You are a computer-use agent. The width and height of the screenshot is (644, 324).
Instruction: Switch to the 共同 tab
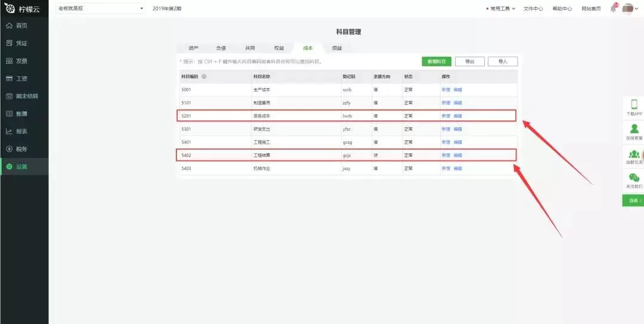pyautogui.click(x=250, y=48)
